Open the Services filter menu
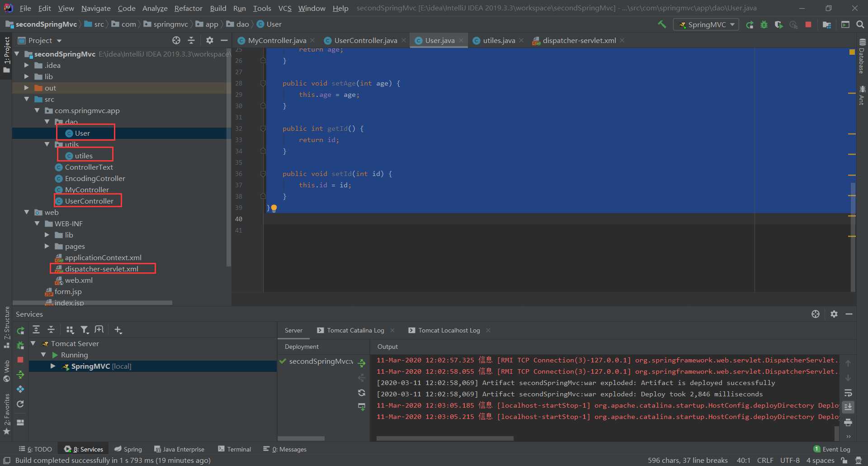868x466 pixels. tap(85, 329)
